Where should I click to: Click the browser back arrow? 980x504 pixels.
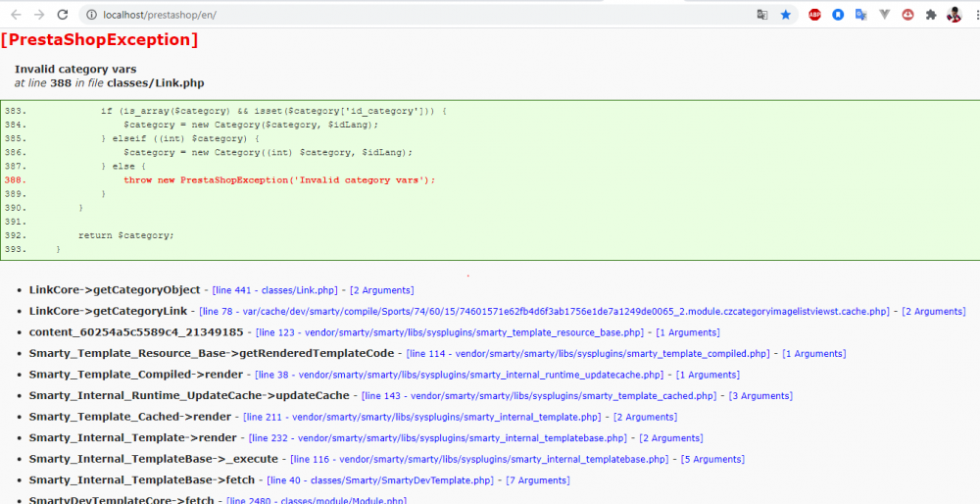pos(17,15)
